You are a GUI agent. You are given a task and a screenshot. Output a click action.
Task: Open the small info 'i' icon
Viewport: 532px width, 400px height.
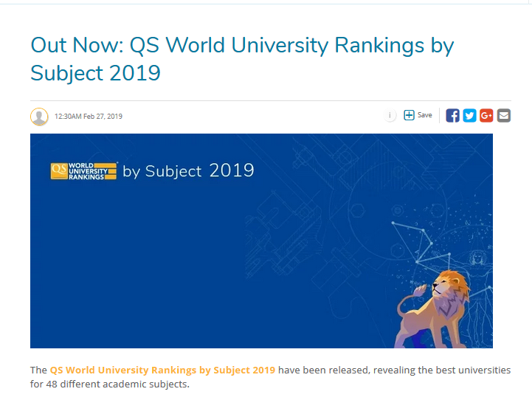point(390,115)
